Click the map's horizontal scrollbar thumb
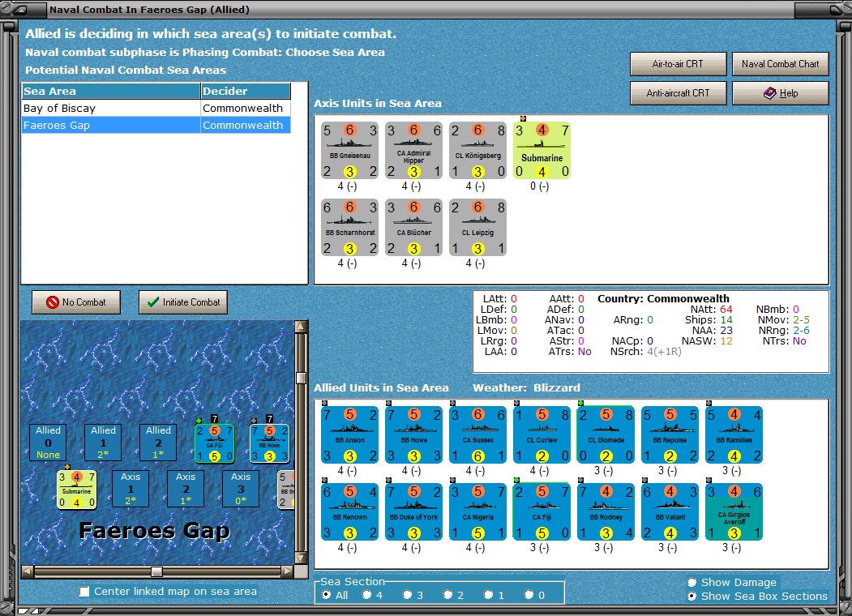 (x=156, y=571)
